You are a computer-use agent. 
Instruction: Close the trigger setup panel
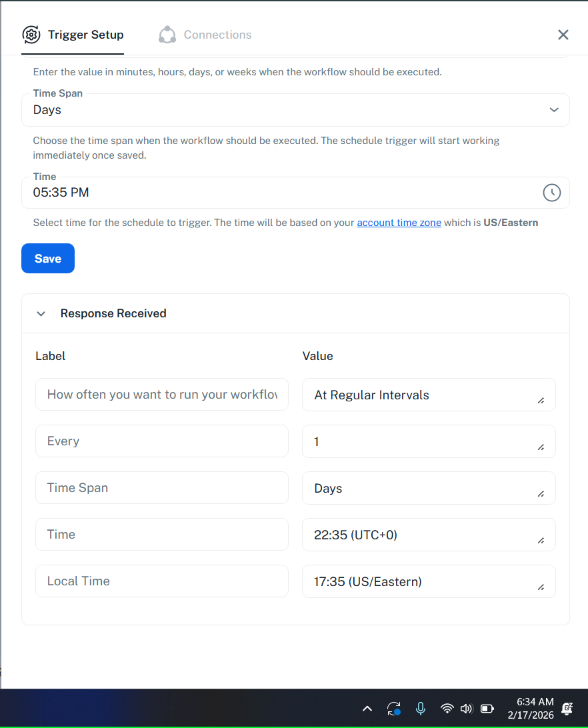click(x=563, y=35)
